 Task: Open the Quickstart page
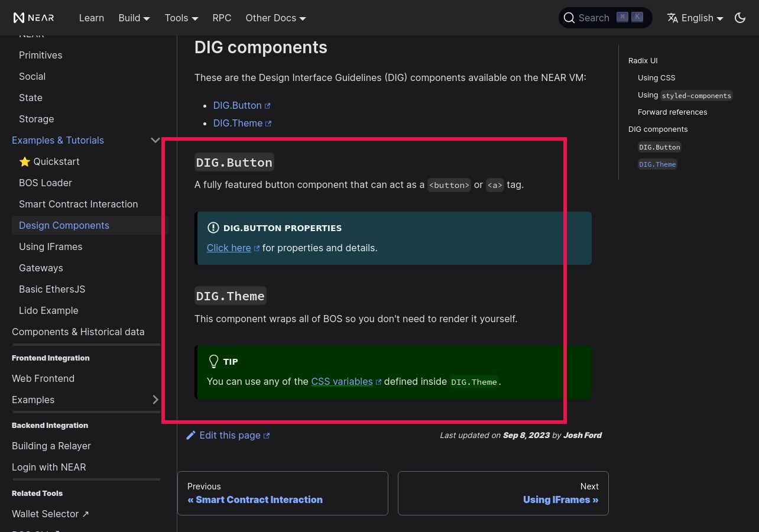[49, 161]
